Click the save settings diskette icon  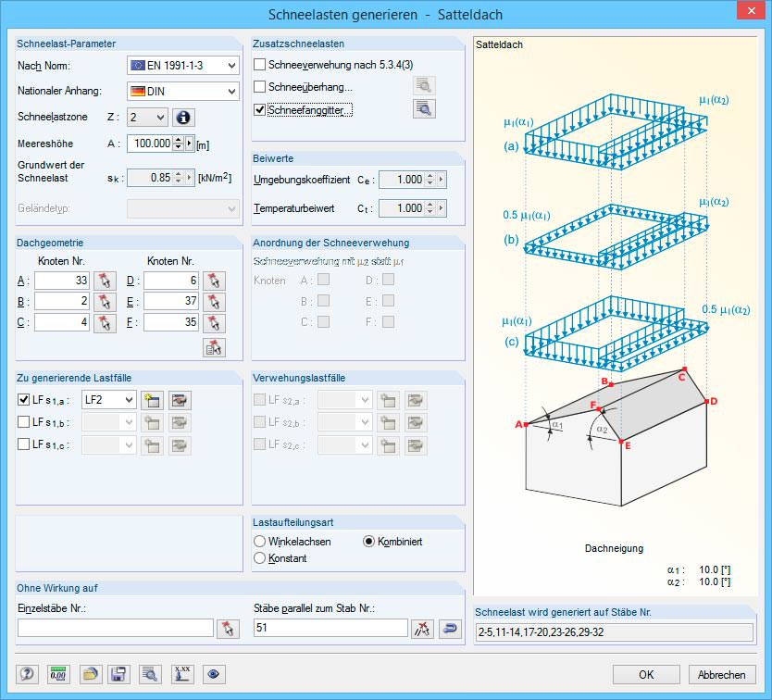pos(118,674)
